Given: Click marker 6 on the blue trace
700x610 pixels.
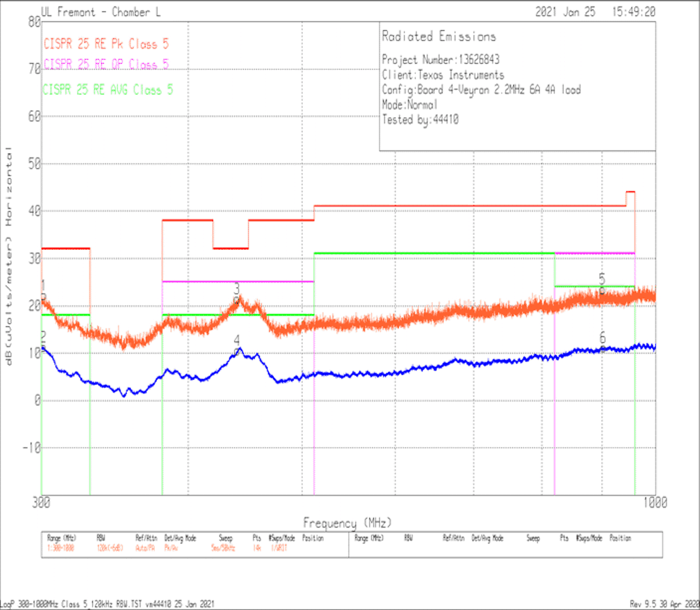Looking at the screenshot, I should pyautogui.click(x=602, y=337).
